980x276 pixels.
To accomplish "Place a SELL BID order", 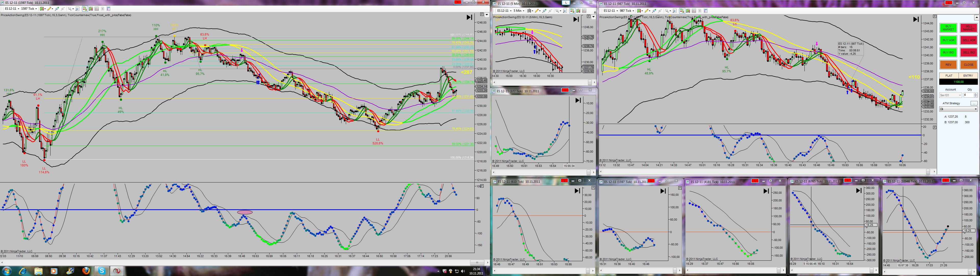I will coord(969,52).
